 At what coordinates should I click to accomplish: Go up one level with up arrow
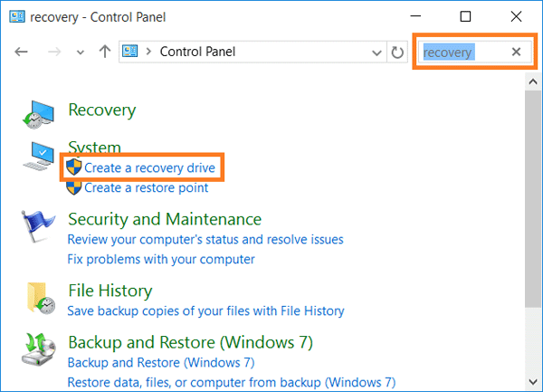tap(105, 52)
